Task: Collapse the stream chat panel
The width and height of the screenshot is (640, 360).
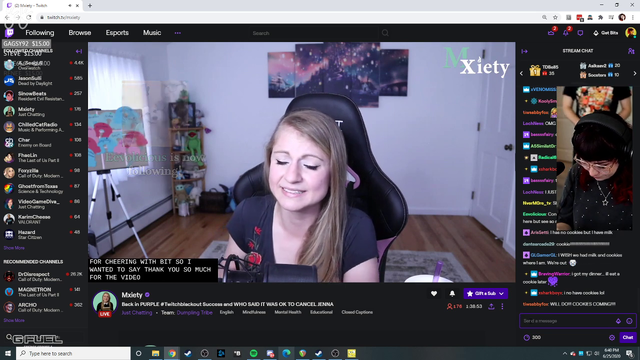Action: (x=524, y=51)
